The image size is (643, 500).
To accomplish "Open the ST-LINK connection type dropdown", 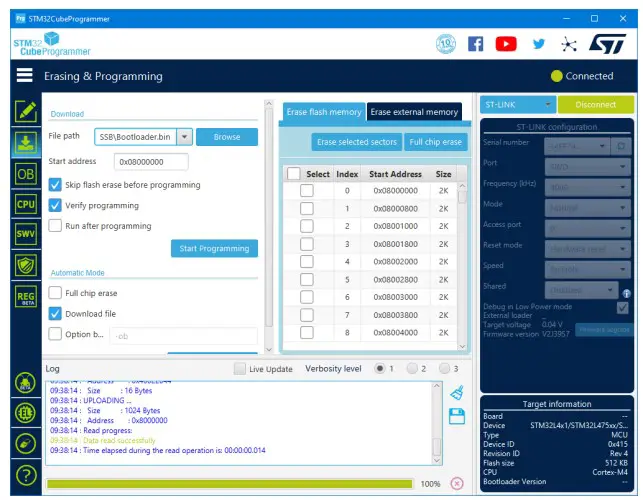I will (x=518, y=105).
